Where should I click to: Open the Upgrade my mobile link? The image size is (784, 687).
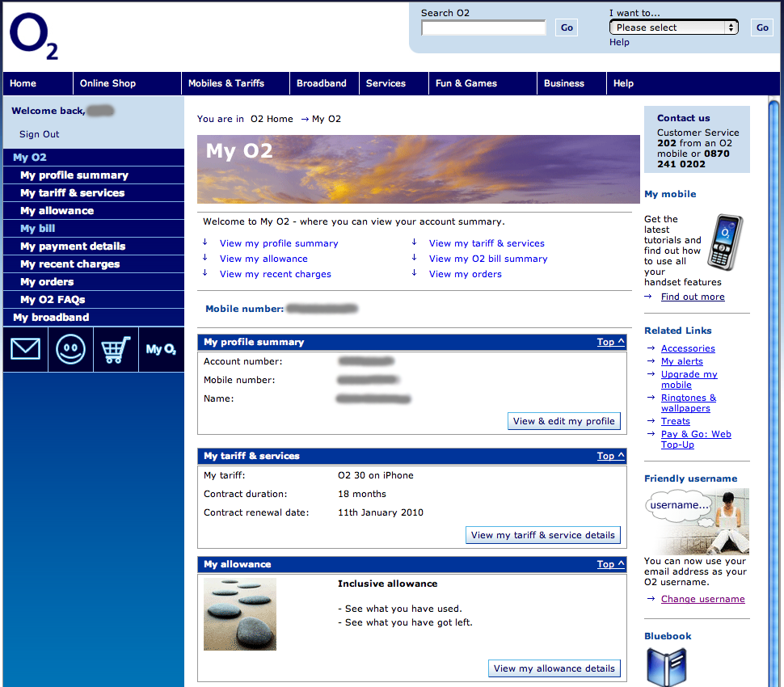pyautogui.click(x=689, y=380)
